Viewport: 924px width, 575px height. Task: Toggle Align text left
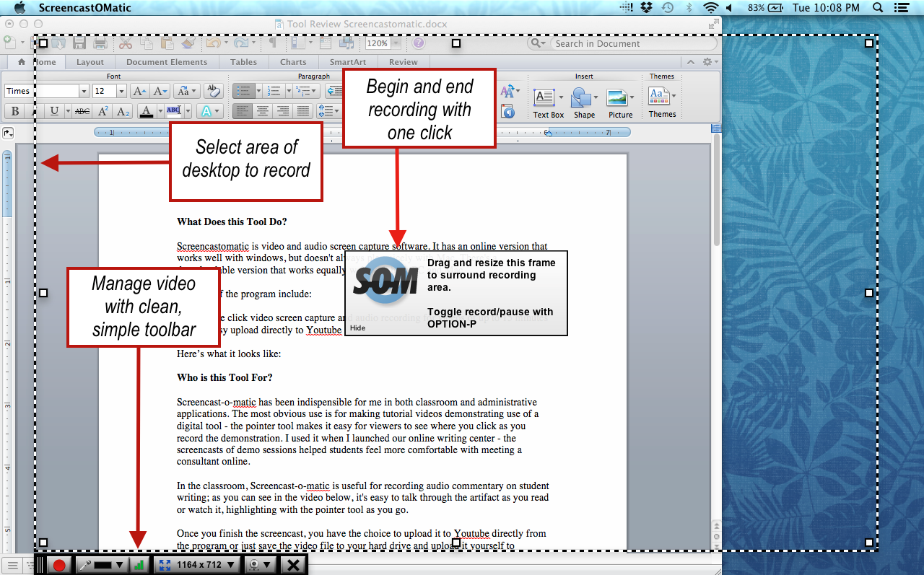243,111
